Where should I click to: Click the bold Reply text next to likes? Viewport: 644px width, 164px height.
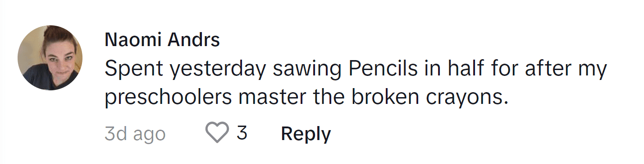coord(306,134)
